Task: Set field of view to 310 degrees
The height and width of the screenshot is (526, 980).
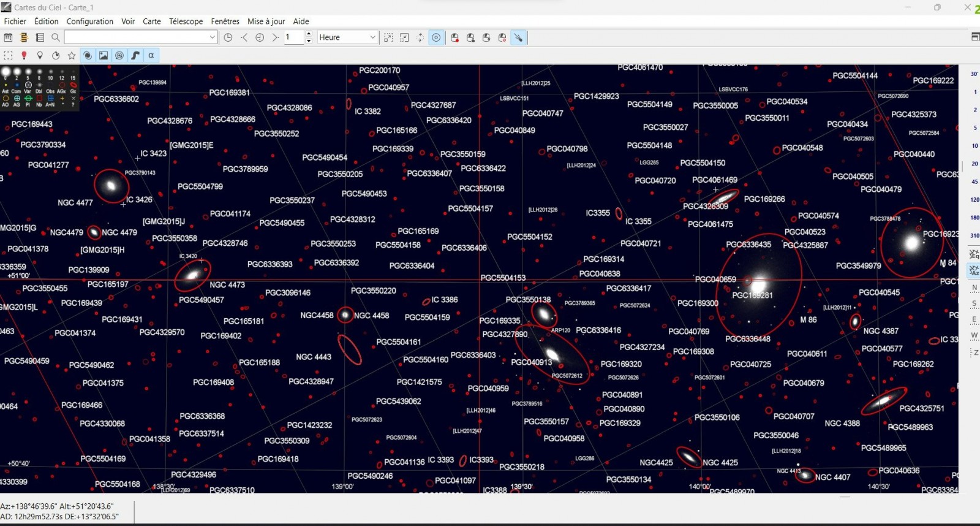Action: (x=974, y=235)
